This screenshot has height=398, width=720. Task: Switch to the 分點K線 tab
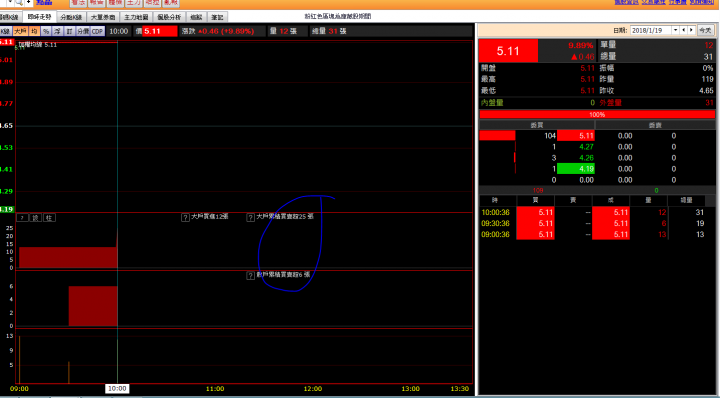pyautogui.click(x=71, y=17)
